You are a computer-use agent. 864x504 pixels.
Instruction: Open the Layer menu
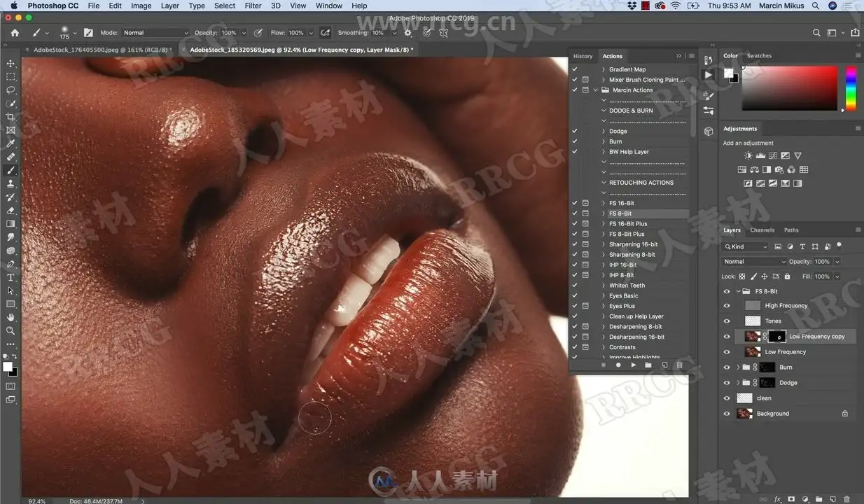170,6
